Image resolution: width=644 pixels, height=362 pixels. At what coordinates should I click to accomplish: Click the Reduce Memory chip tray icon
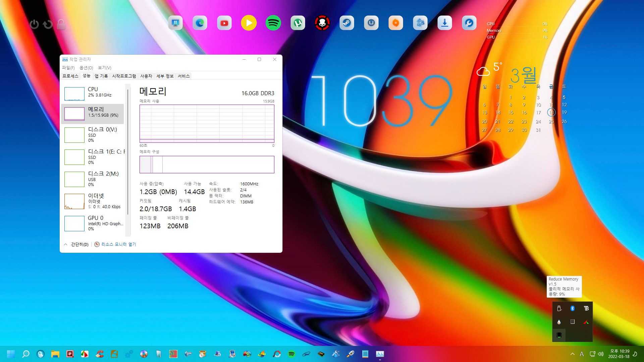[559, 335]
